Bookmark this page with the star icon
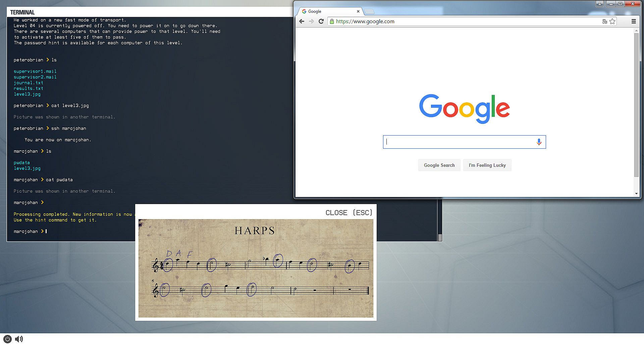This screenshot has height=345, width=644. click(x=612, y=21)
